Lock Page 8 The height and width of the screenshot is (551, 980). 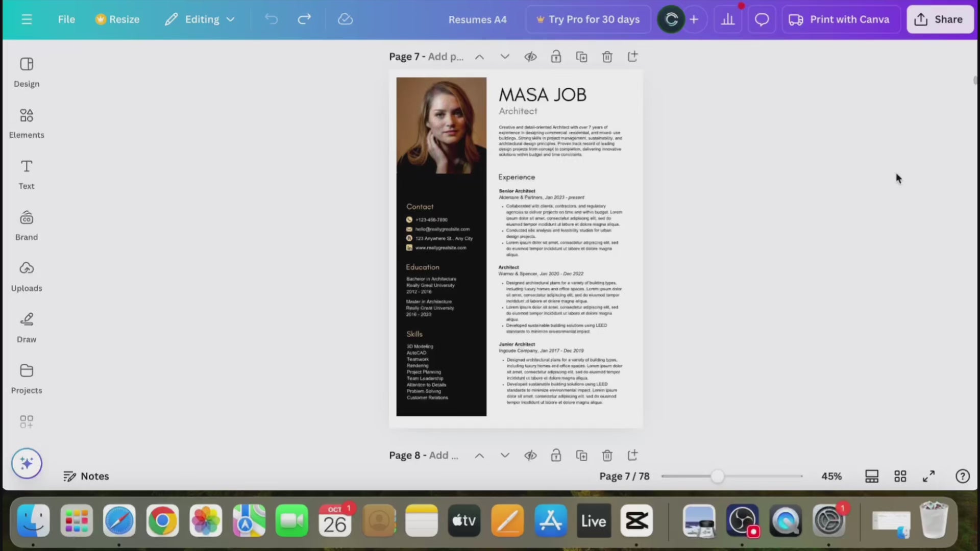pyautogui.click(x=556, y=455)
